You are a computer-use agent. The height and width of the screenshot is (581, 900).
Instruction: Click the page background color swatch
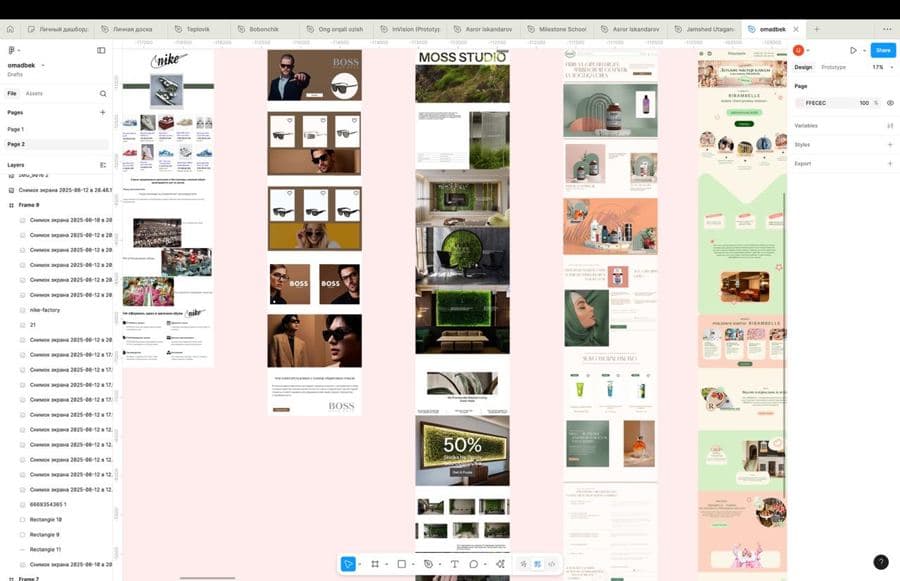pos(800,103)
